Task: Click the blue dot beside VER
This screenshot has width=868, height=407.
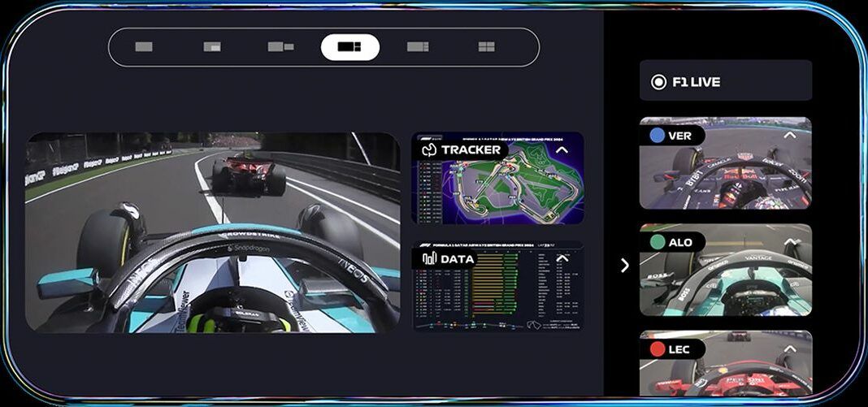Action: click(x=657, y=136)
